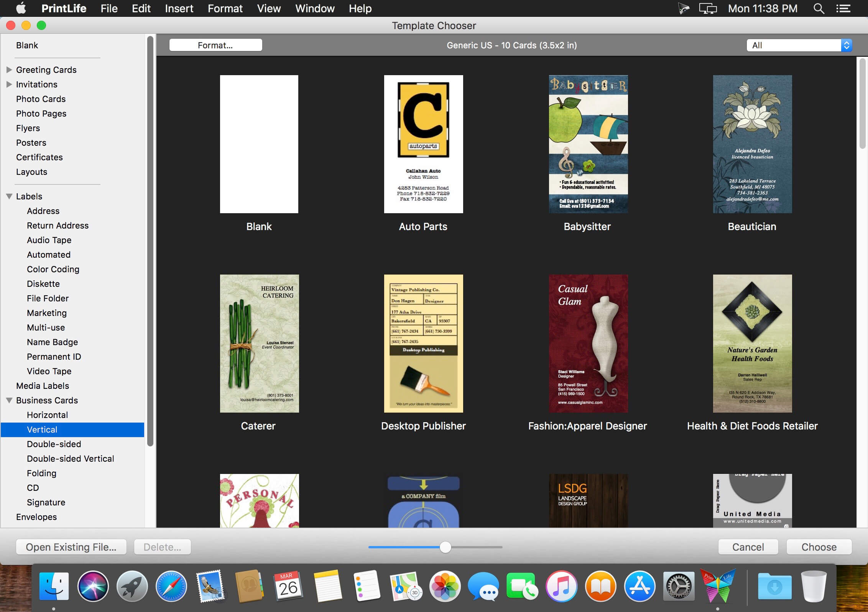Adjust the thumbnail size slider
Image resolution: width=868 pixels, height=612 pixels.
tap(445, 547)
